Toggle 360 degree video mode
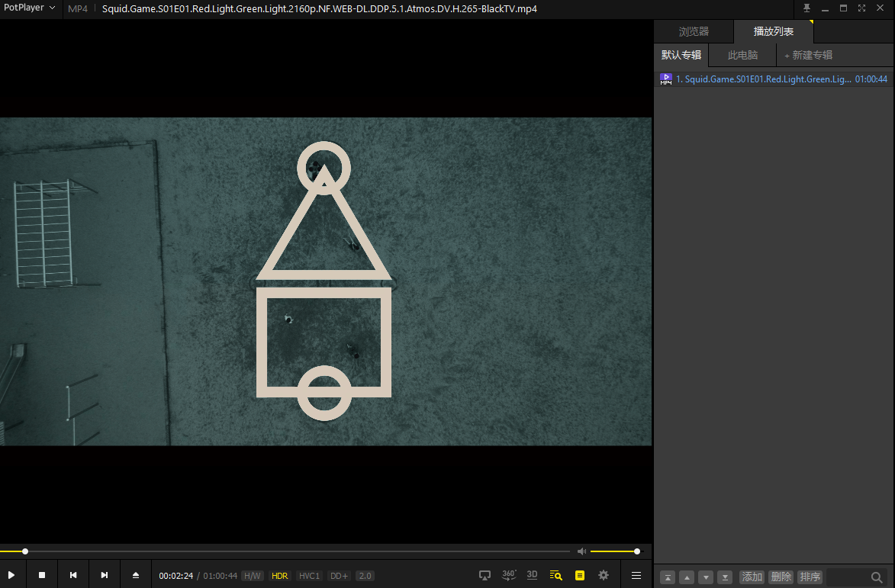 (x=509, y=575)
